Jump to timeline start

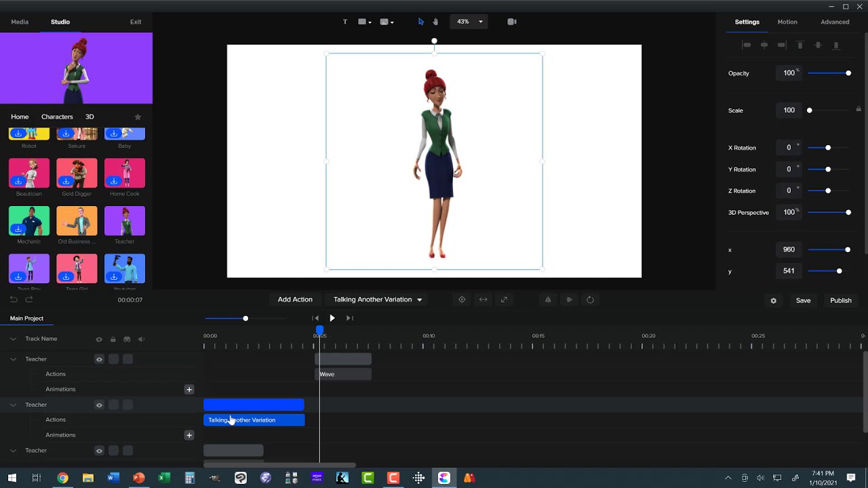(315, 318)
